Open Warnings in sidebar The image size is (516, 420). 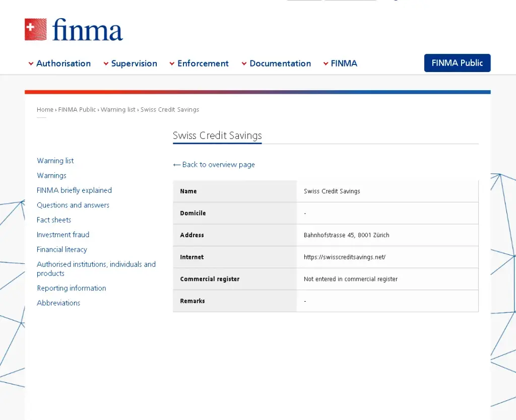[52, 175]
